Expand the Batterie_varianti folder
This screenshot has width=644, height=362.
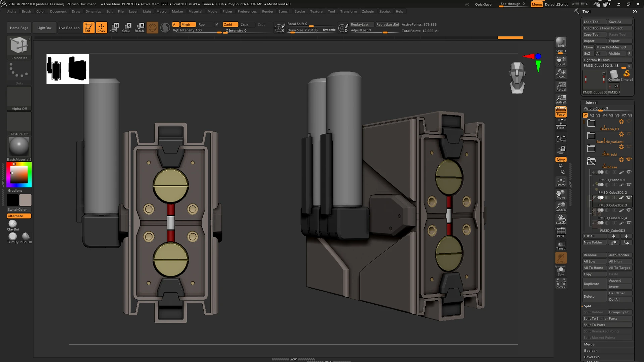591,136
